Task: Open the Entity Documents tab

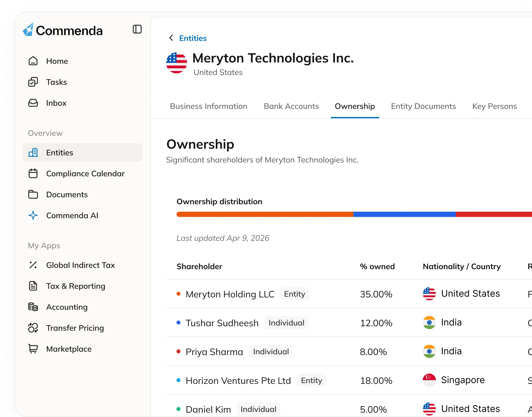Action: pos(423,106)
